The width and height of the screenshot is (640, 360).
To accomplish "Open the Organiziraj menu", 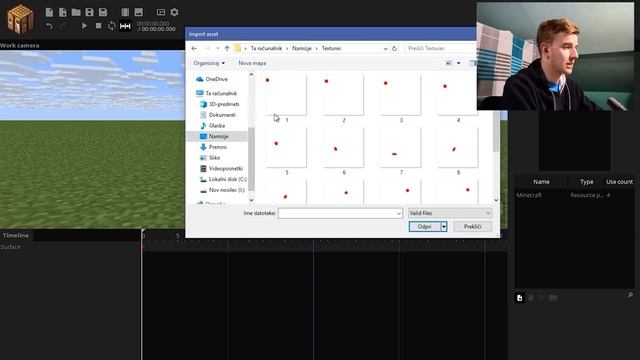I will coord(209,63).
